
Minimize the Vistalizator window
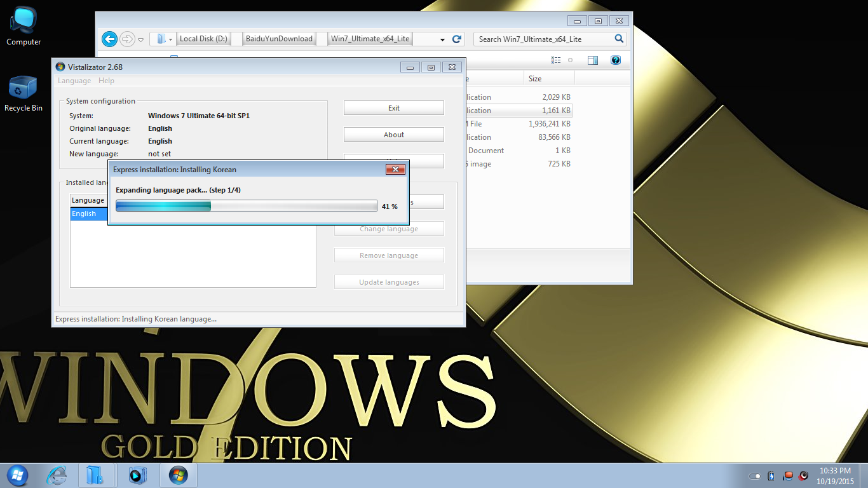click(410, 67)
